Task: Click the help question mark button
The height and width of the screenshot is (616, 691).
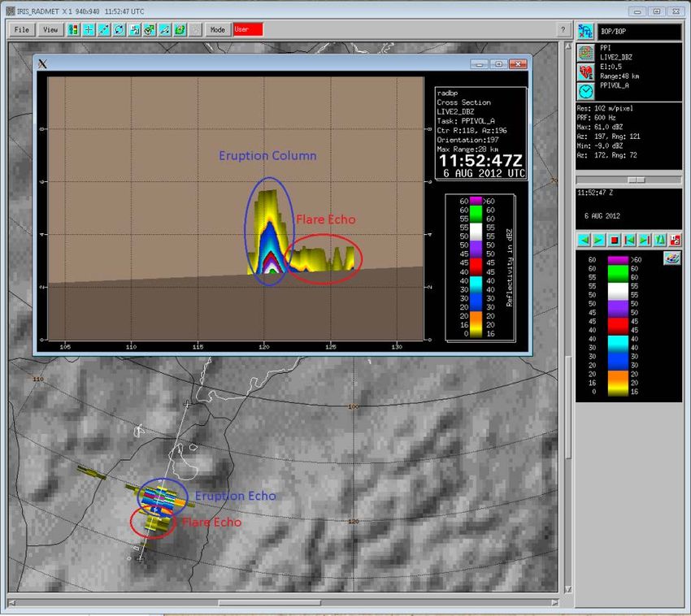Action: (563, 29)
